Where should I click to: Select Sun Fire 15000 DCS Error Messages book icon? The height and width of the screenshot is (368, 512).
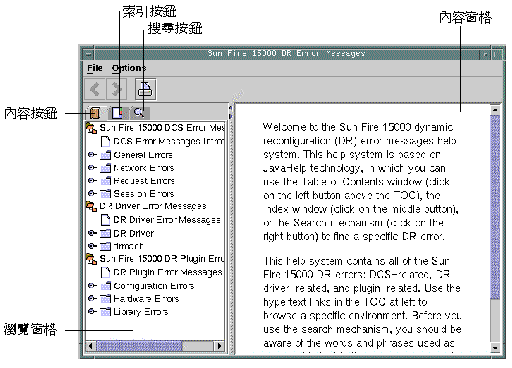click(91, 128)
